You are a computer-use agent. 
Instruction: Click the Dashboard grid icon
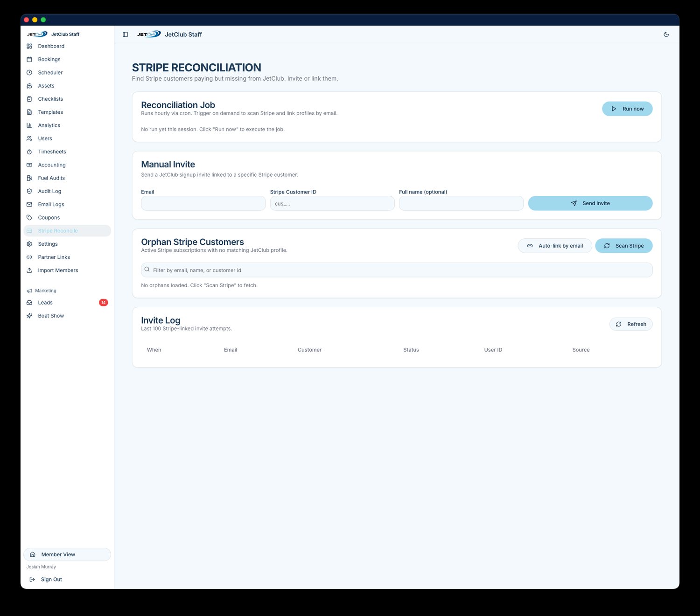pos(29,46)
